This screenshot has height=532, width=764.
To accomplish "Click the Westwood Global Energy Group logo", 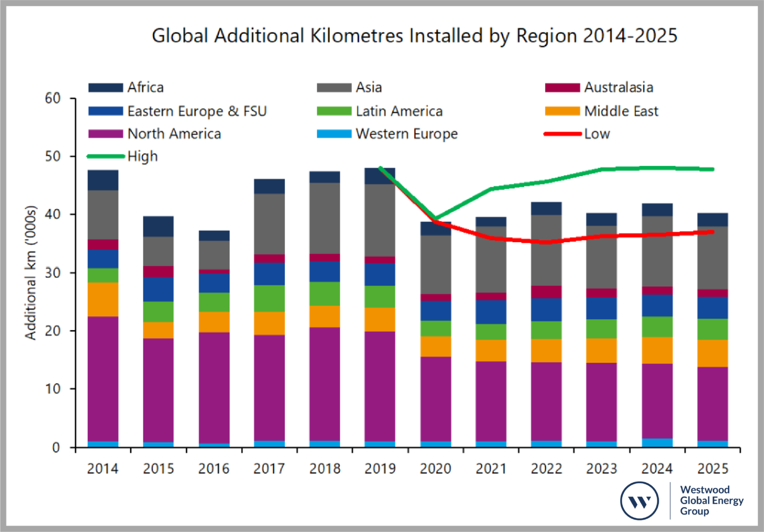I will click(640, 502).
